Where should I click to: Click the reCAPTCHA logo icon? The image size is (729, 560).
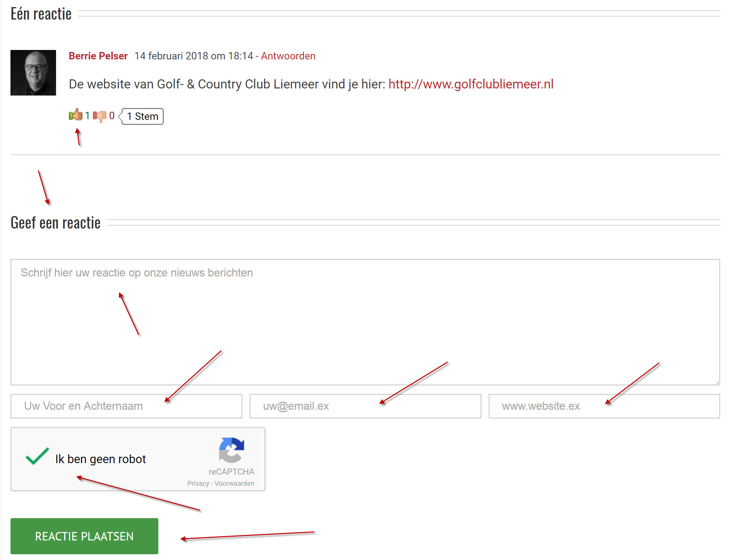(231, 450)
